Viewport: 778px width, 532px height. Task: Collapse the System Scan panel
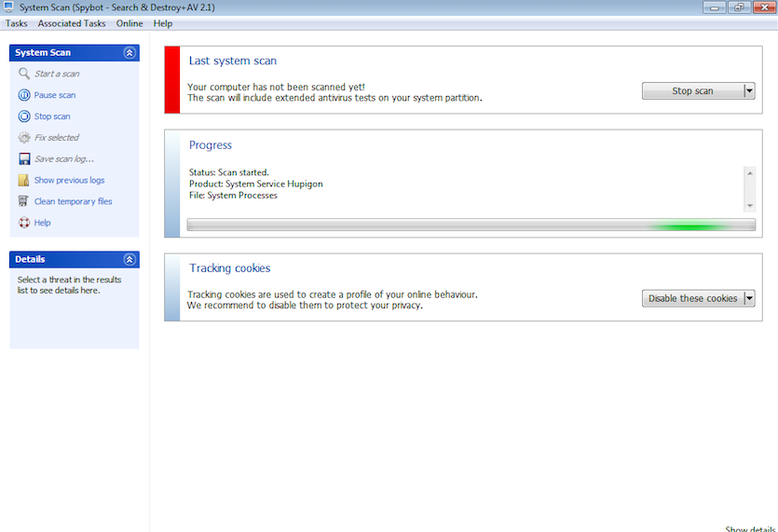130,52
